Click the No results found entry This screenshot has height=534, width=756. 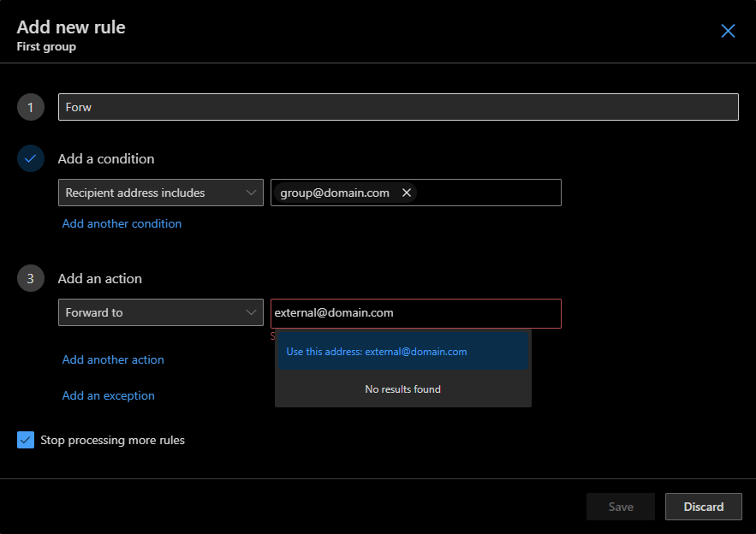click(402, 389)
